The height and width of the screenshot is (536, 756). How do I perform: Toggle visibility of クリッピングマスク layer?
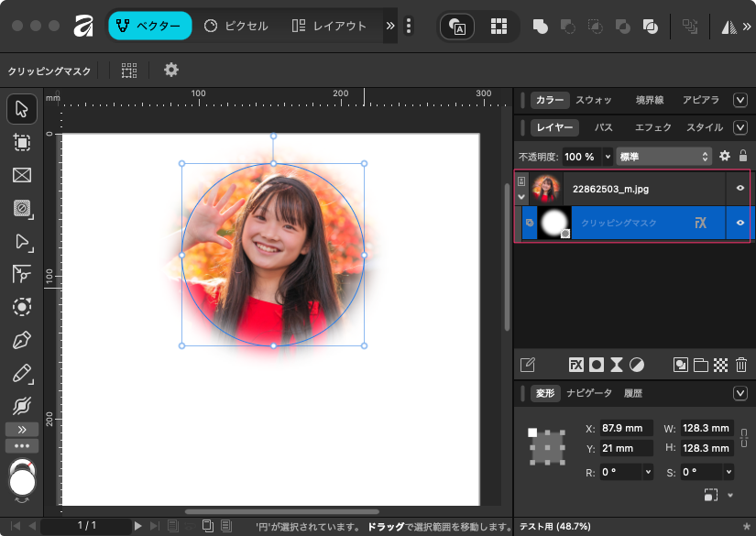click(x=740, y=223)
